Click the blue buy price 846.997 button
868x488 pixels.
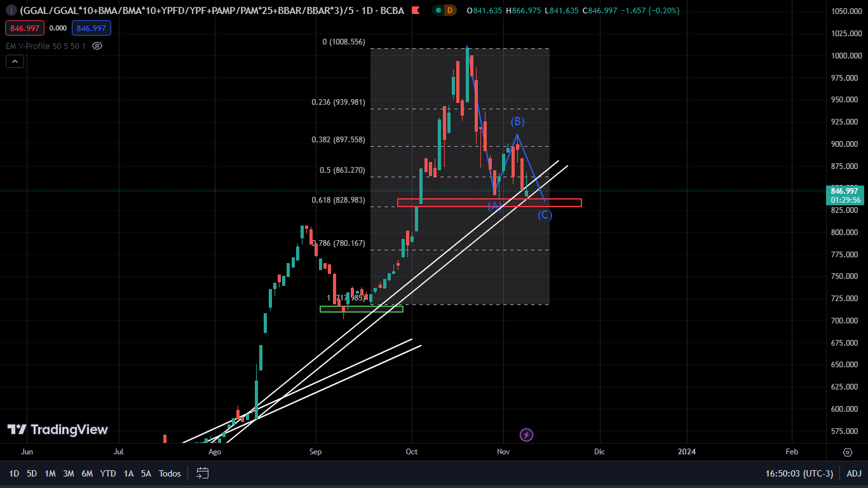click(92, 28)
